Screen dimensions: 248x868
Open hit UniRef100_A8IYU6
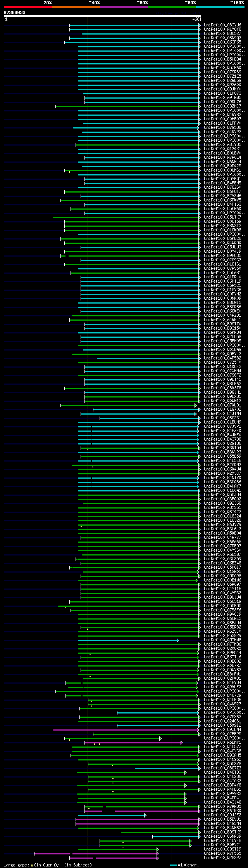pyautogui.click(x=222, y=25)
